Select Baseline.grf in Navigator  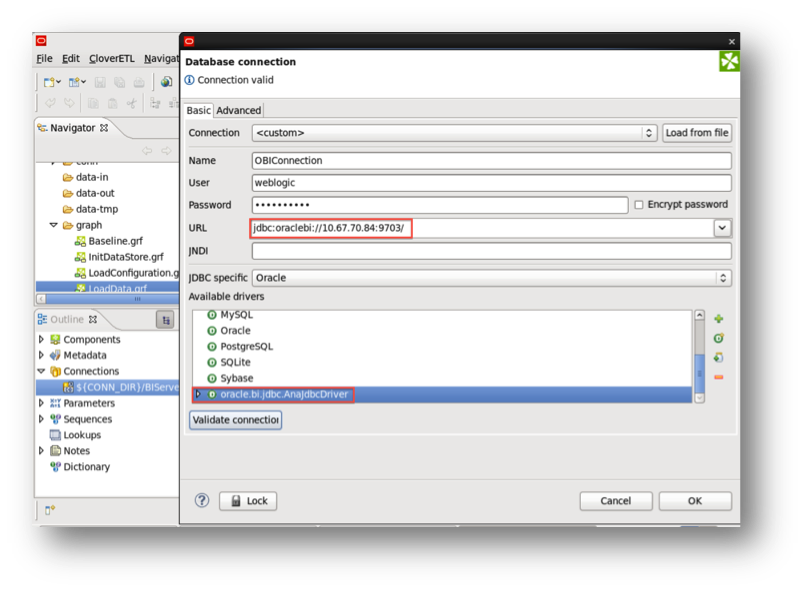(x=115, y=241)
